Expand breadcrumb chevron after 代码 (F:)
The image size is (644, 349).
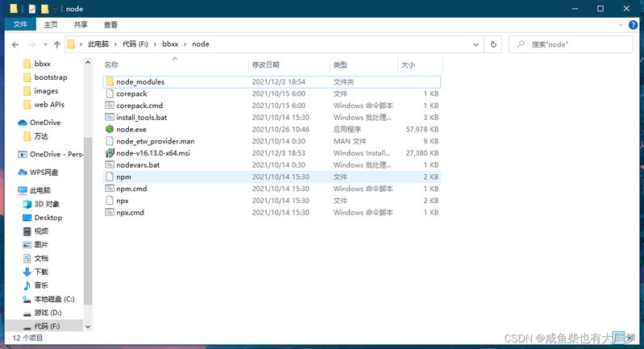tap(155, 44)
